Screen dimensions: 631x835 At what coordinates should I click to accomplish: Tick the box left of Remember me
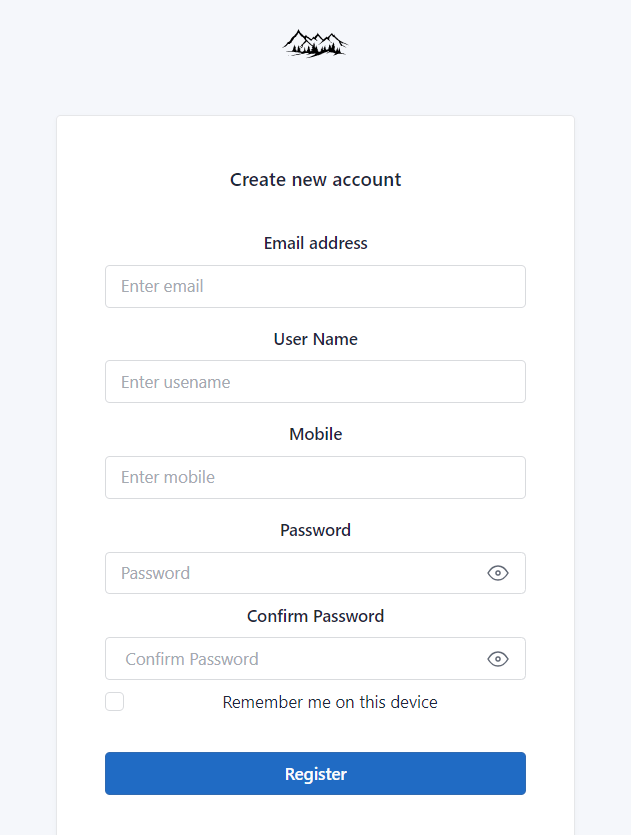pyautogui.click(x=115, y=702)
